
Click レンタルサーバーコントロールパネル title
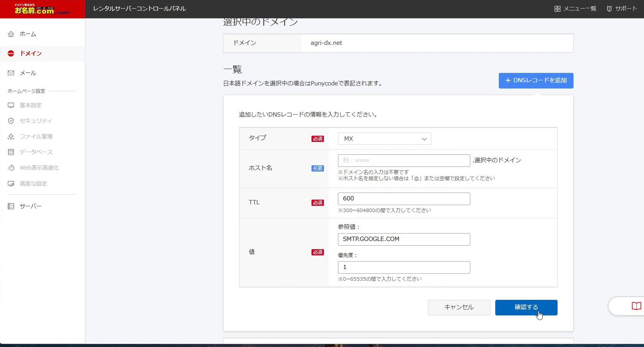point(139,9)
